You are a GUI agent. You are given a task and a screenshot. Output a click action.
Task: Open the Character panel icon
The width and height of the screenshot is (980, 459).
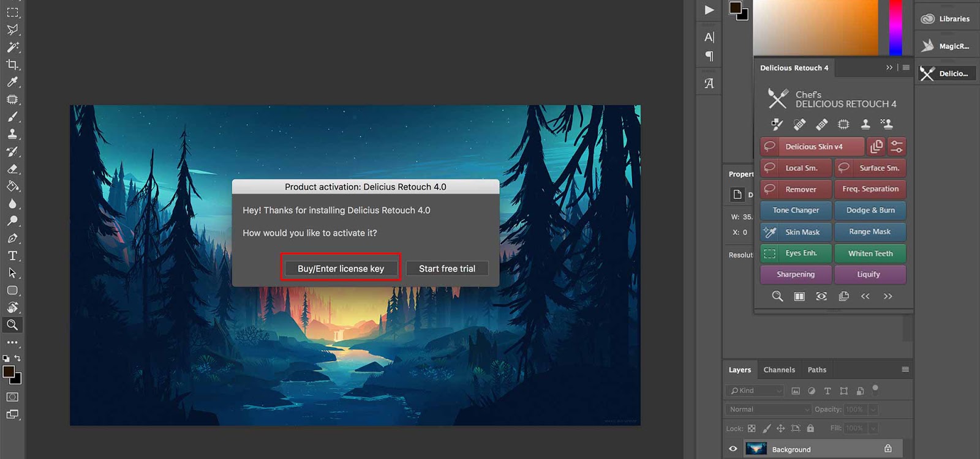pos(709,37)
